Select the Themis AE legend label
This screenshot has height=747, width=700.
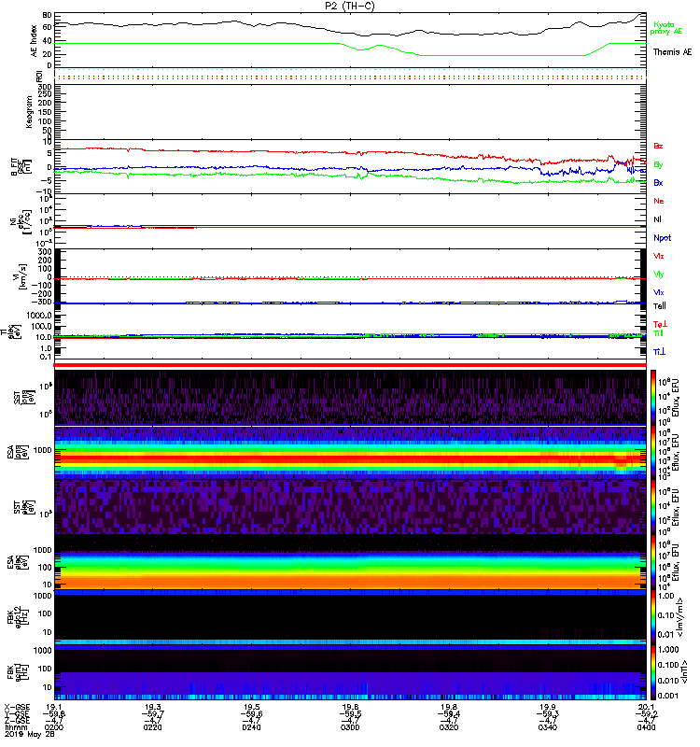point(672,52)
